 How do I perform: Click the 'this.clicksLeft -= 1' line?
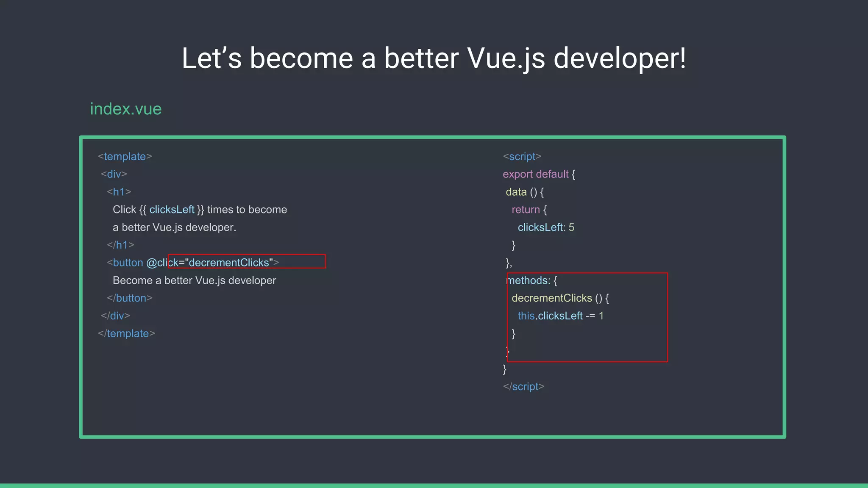point(561,316)
